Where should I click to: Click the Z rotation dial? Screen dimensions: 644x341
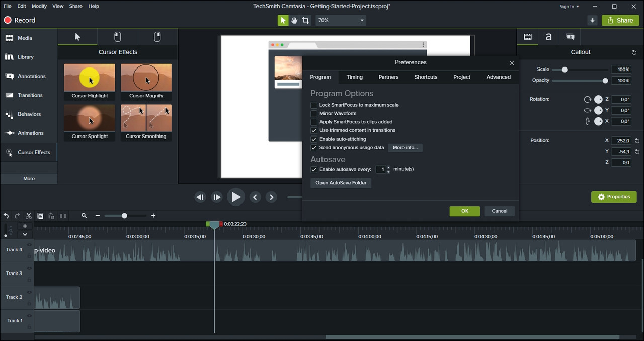pos(598,99)
